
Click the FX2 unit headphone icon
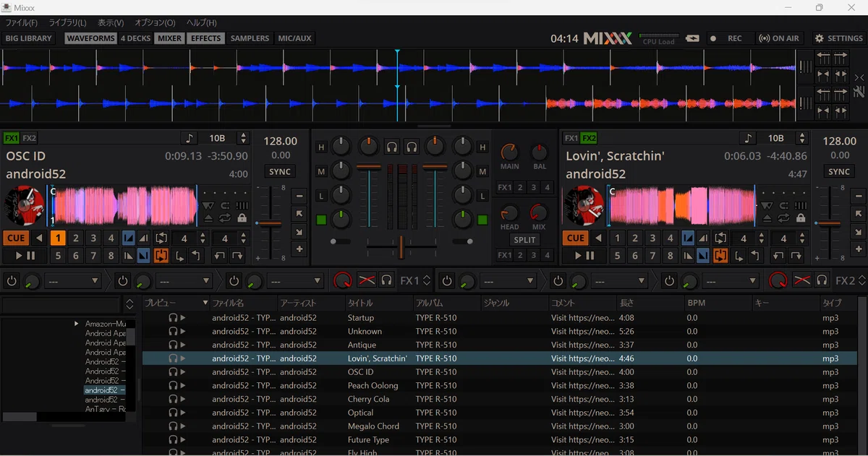click(822, 280)
